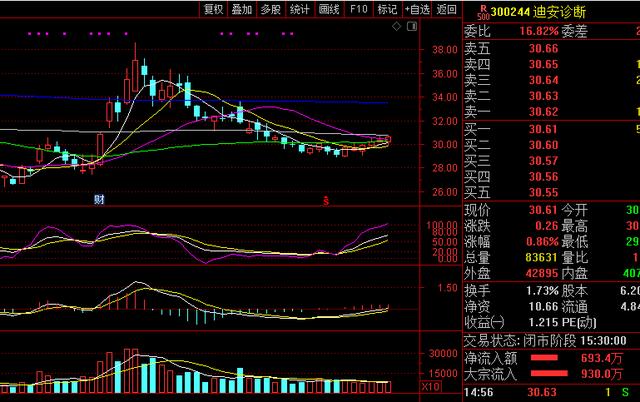Click 买四 price 30.56
This screenshot has height=402, width=640.
(x=543, y=177)
